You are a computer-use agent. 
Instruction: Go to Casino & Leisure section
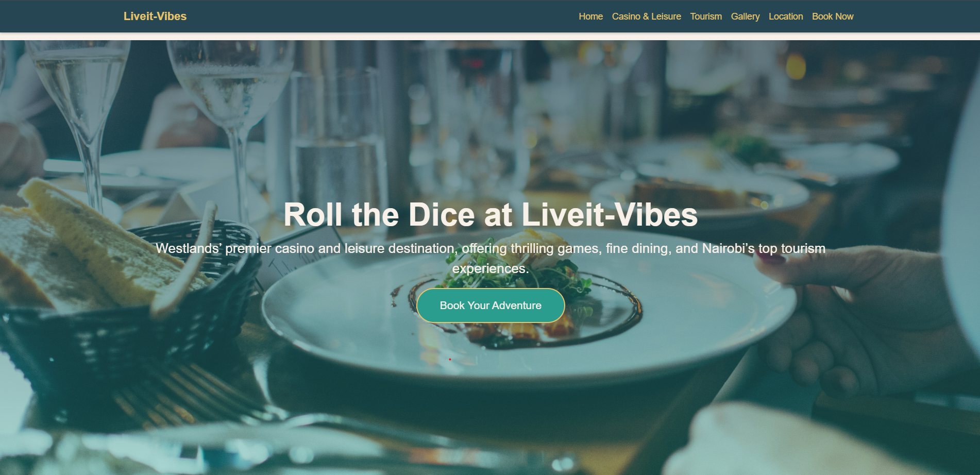click(x=646, y=16)
